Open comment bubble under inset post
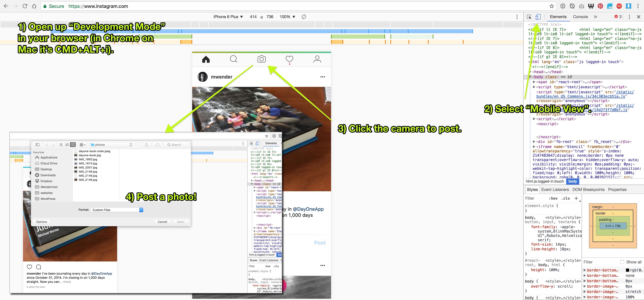Screen dimensions: 644x300 (39, 267)
